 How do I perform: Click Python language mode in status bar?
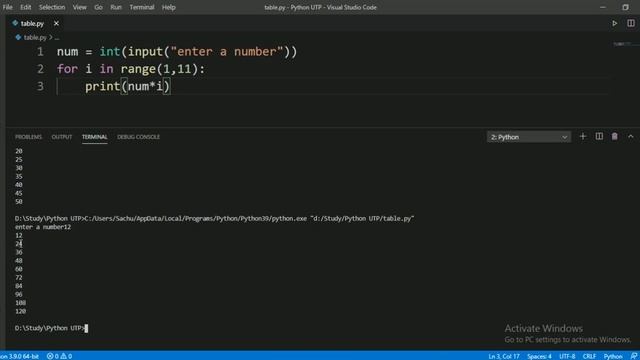coord(613,356)
